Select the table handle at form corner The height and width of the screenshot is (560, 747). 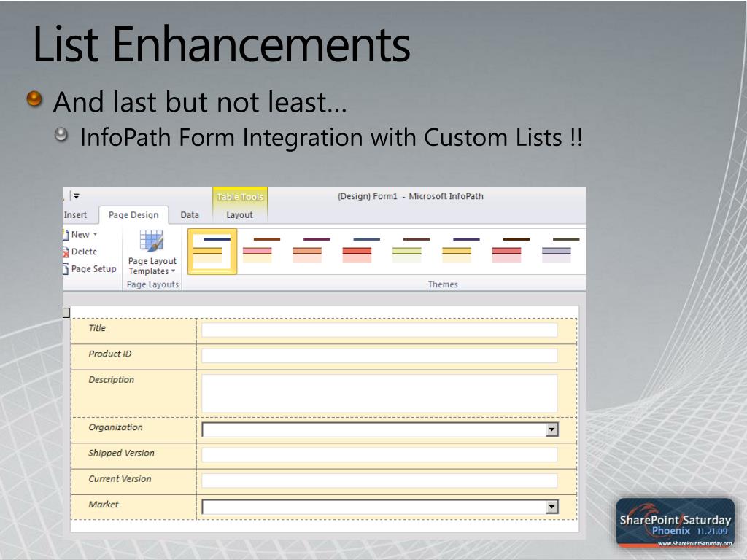coord(66,313)
